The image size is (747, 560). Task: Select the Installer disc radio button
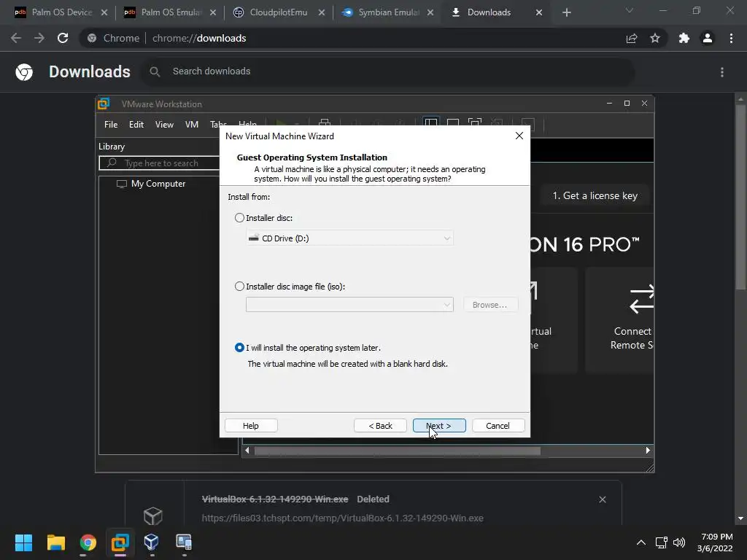(x=239, y=217)
